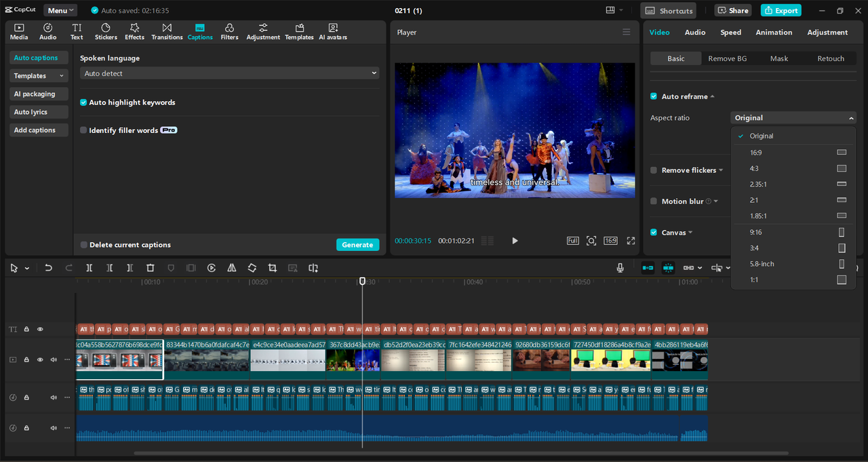The height and width of the screenshot is (462, 868).
Task: Lock the main video track
Action: point(26,360)
